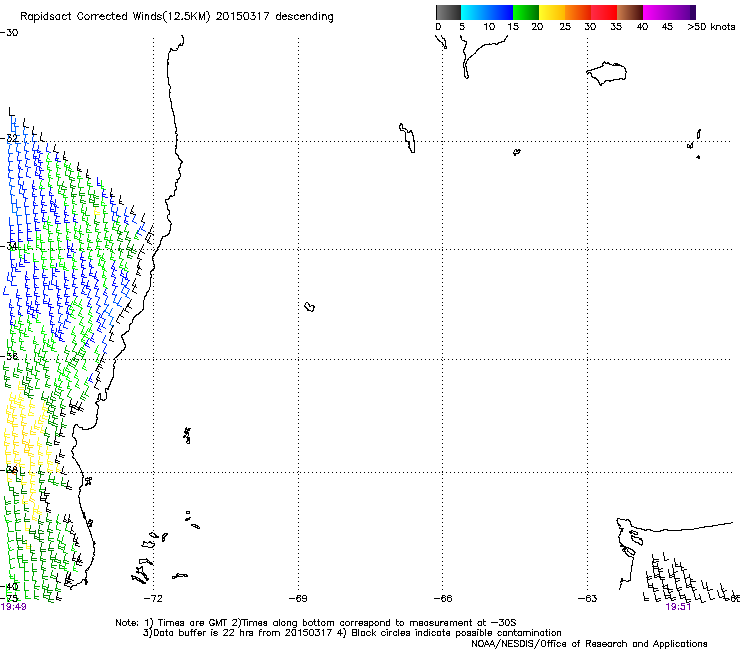
Task: Click the '-30' latitude label
Action: (9, 33)
